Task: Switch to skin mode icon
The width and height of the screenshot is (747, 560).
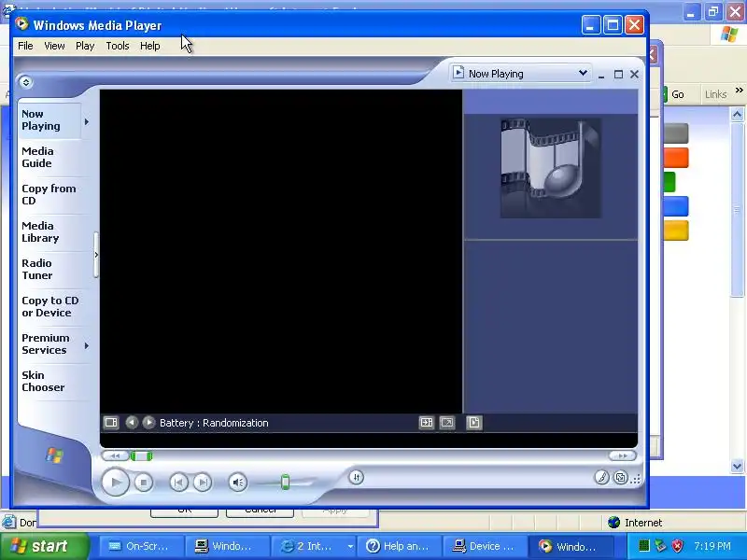Action: tap(621, 477)
